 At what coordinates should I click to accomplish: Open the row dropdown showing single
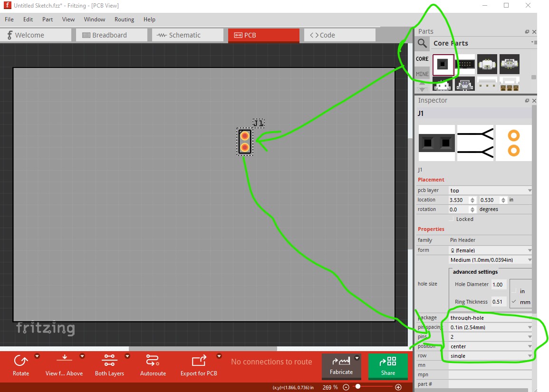pyautogui.click(x=490, y=355)
